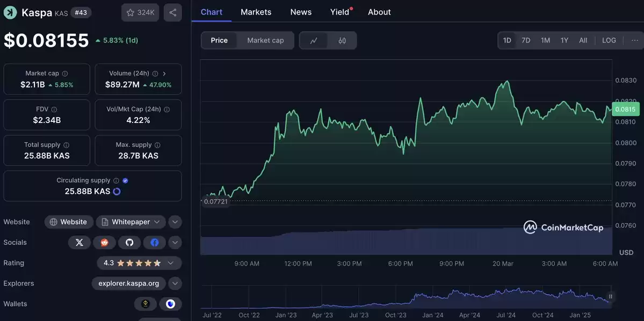644x321 pixels.
Task: Open Kaspa's Facebook social link
Action: tap(155, 243)
